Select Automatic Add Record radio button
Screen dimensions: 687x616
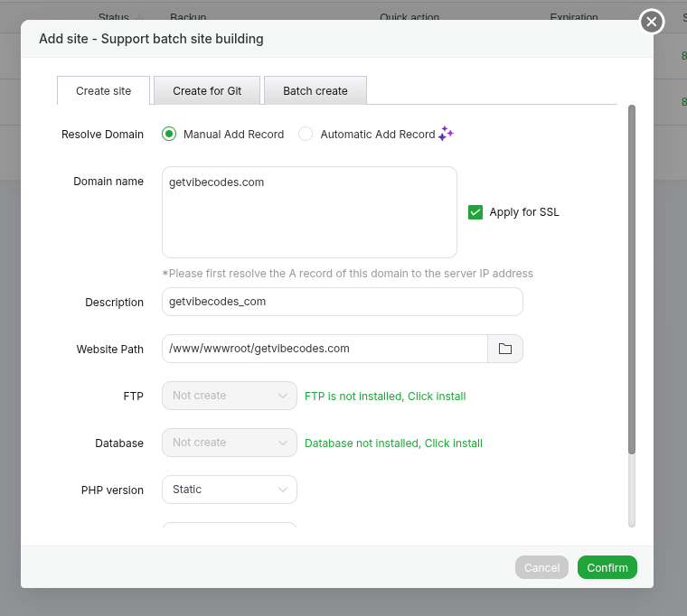pyautogui.click(x=306, y=134)
